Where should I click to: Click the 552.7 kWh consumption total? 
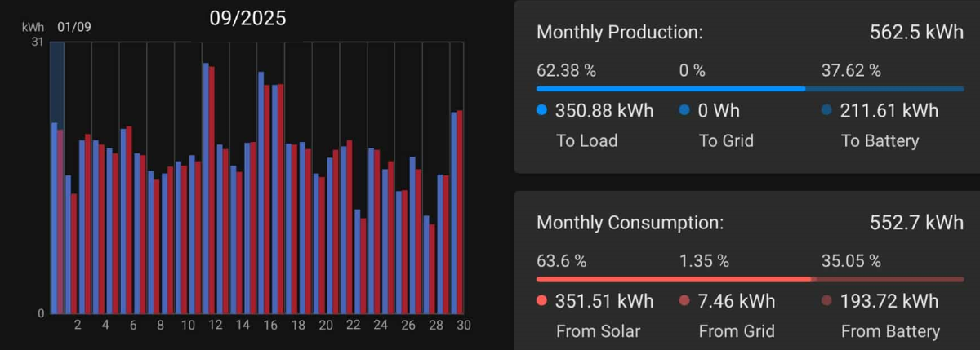point(917,223)
